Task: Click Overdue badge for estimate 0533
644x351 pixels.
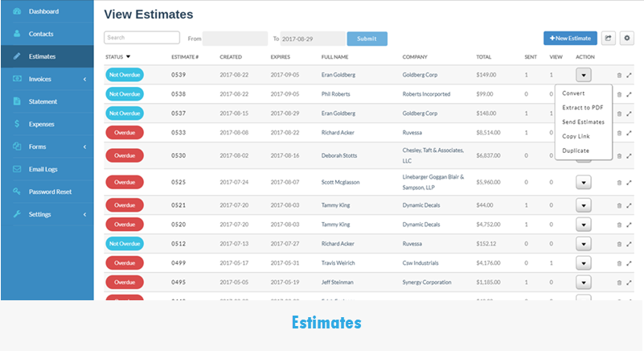Action: pos(125,133)
